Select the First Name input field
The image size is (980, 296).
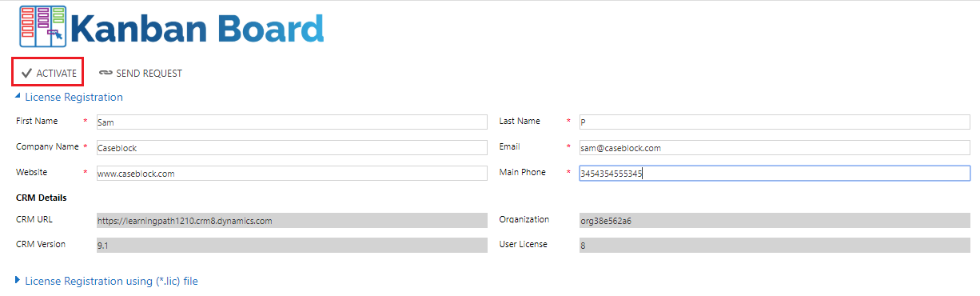(291, 122)
